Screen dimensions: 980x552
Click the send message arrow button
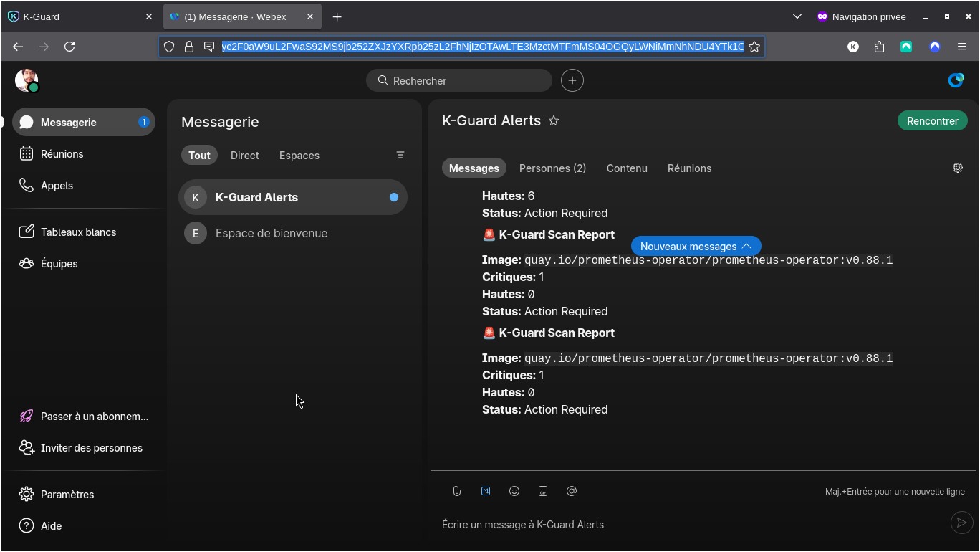(x=961, y=523)
